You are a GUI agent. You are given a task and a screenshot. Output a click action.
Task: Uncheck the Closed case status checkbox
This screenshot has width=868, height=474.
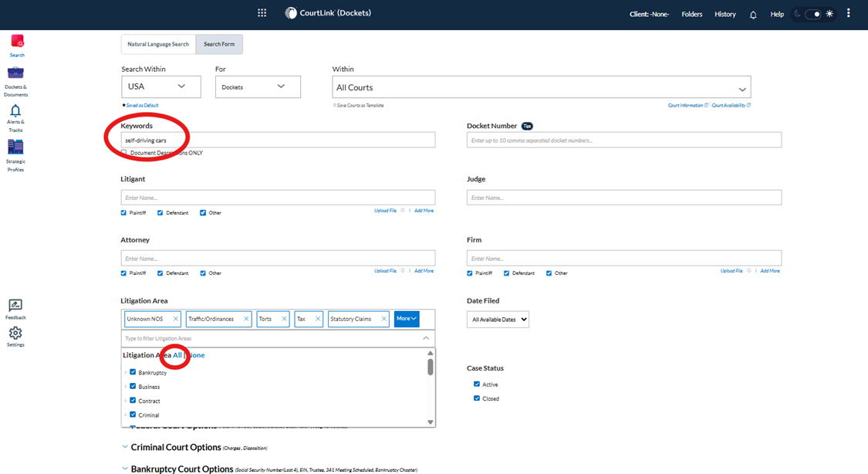tap(477, 398)
